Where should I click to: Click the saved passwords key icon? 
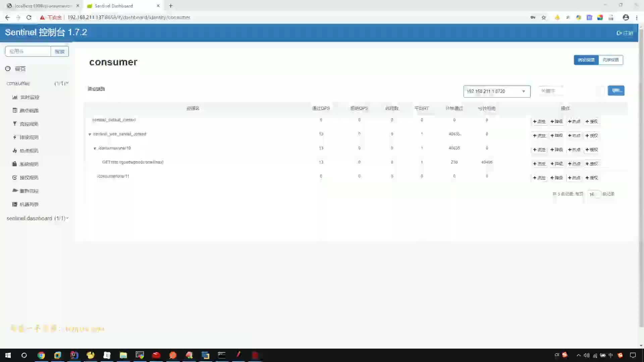pyautogui.click(x=533, y=17)
